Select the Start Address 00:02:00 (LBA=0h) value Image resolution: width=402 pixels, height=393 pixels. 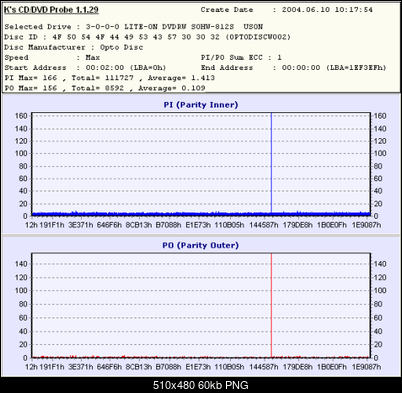point(126,68)
